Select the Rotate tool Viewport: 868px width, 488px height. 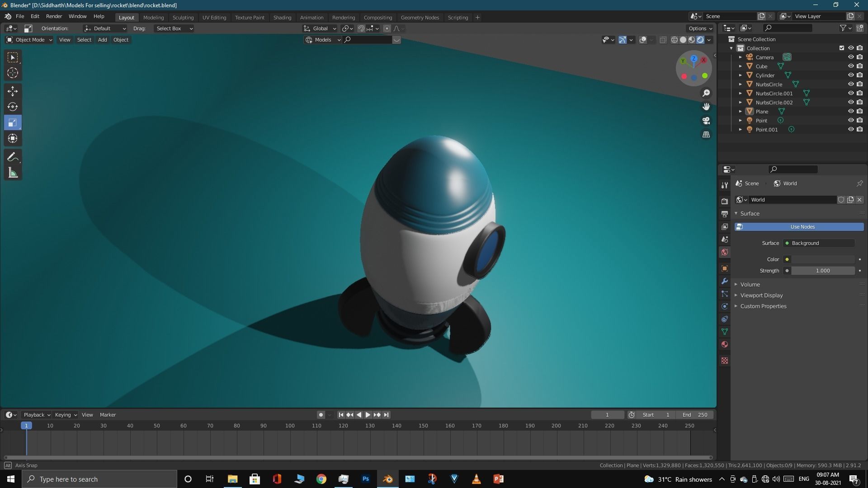pyautogui.click(x=13, y=107)
